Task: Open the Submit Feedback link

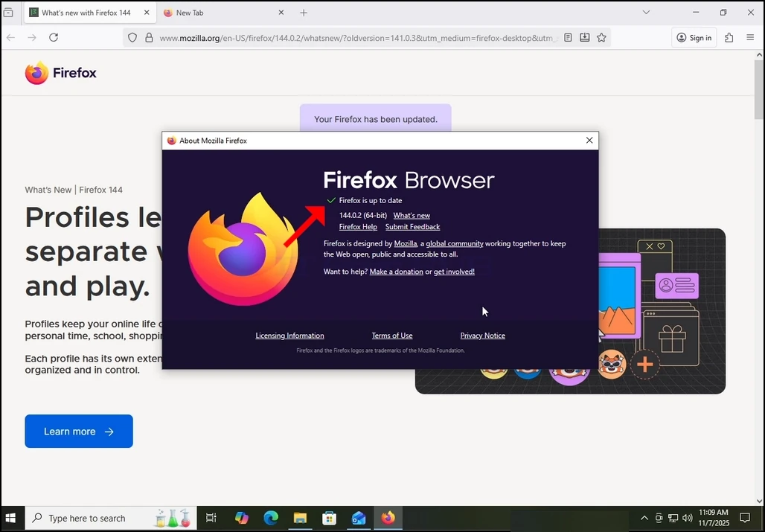Action: coord(413,227)
